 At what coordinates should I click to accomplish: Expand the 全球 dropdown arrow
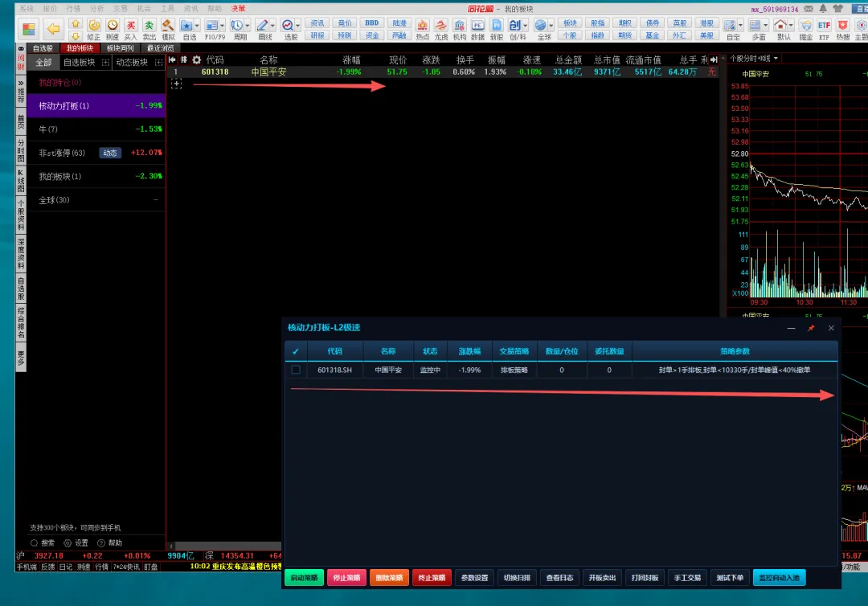551,26
